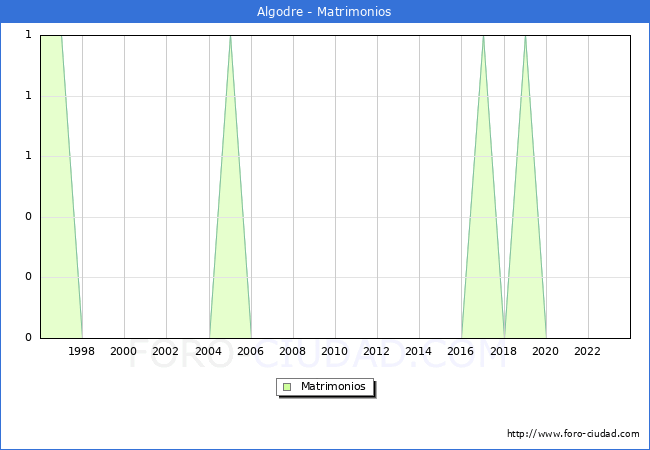Click the peak of the 2005 data spike
Screen dimensions: 650x450
pos(230,37)
